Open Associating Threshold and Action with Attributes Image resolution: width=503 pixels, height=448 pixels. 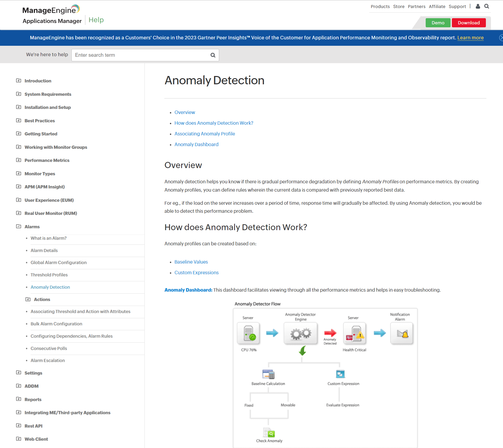(80, 312)
